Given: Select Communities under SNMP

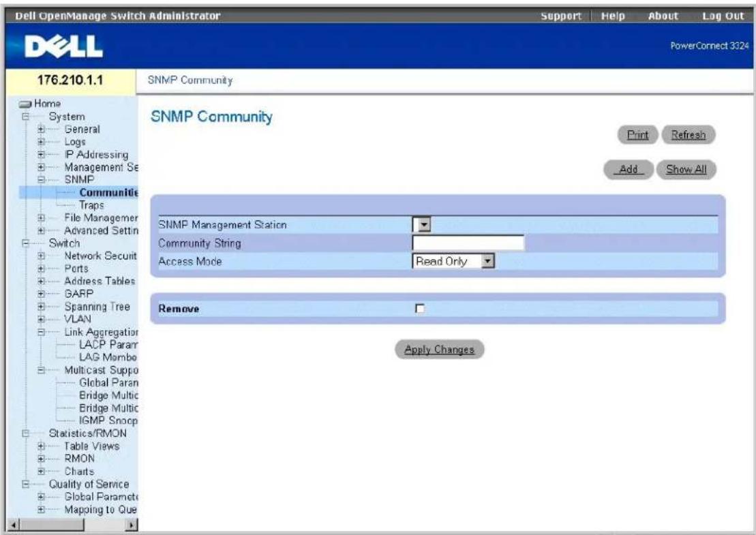Looking at the screenshot, I should coord(108,192).
